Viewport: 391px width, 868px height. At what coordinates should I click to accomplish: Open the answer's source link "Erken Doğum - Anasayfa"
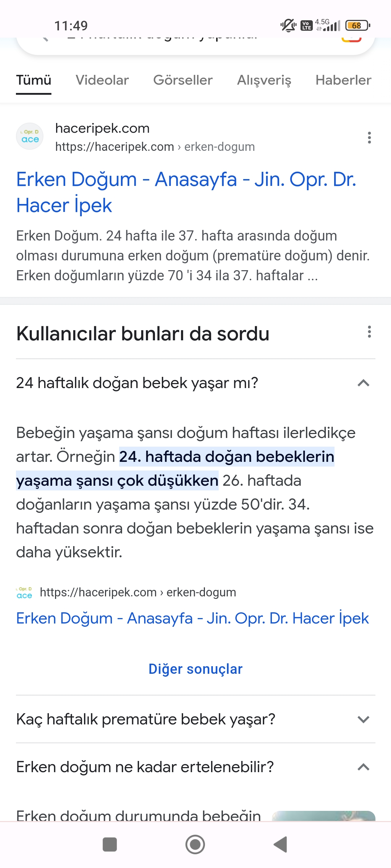point(193,618)
